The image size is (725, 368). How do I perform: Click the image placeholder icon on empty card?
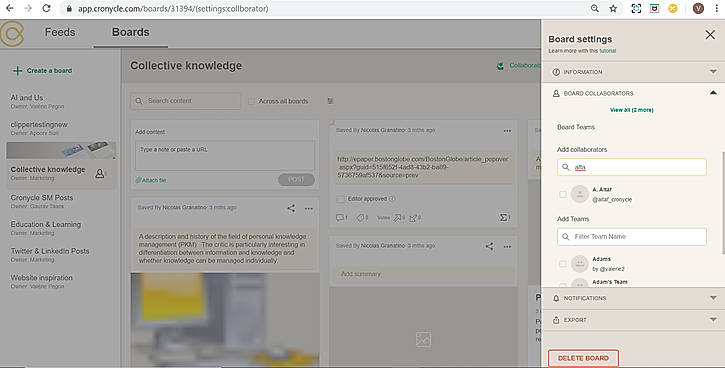click(423, 340)
